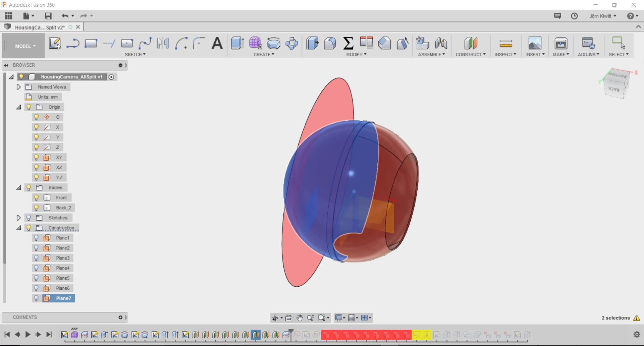Close the HousingCa...Split v2 document tab
Image resolution: width=644 pixels, height=346 pixels.
[78, 27]
